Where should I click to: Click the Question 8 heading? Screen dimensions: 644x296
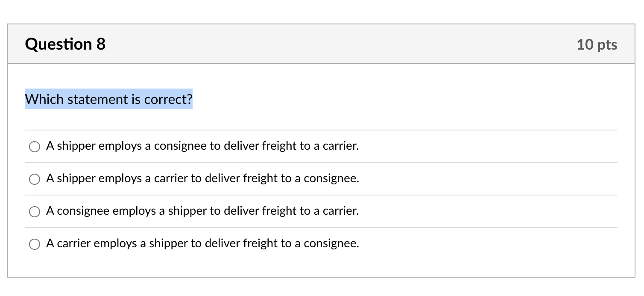(65, 44)
